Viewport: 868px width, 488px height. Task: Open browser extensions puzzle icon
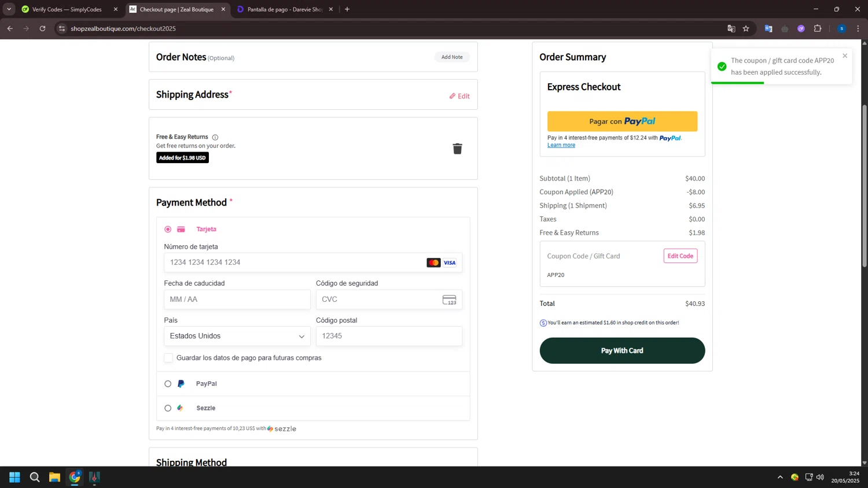pos(818,28)
